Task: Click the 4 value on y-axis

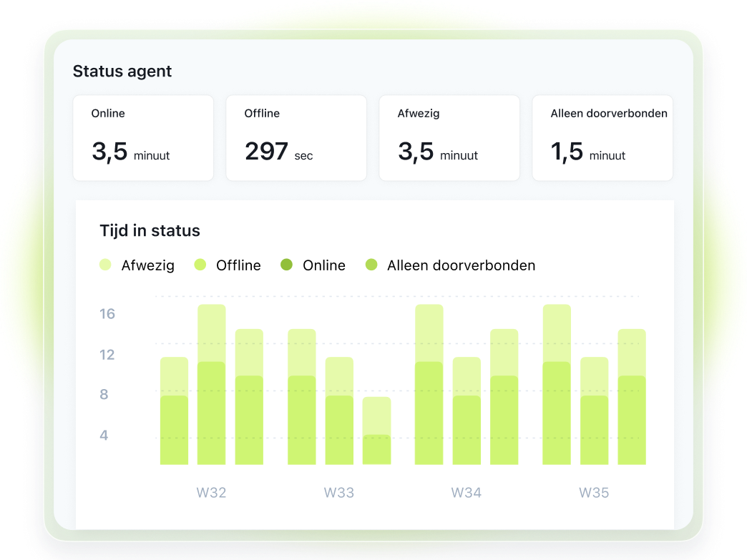Action: [104, 435]
